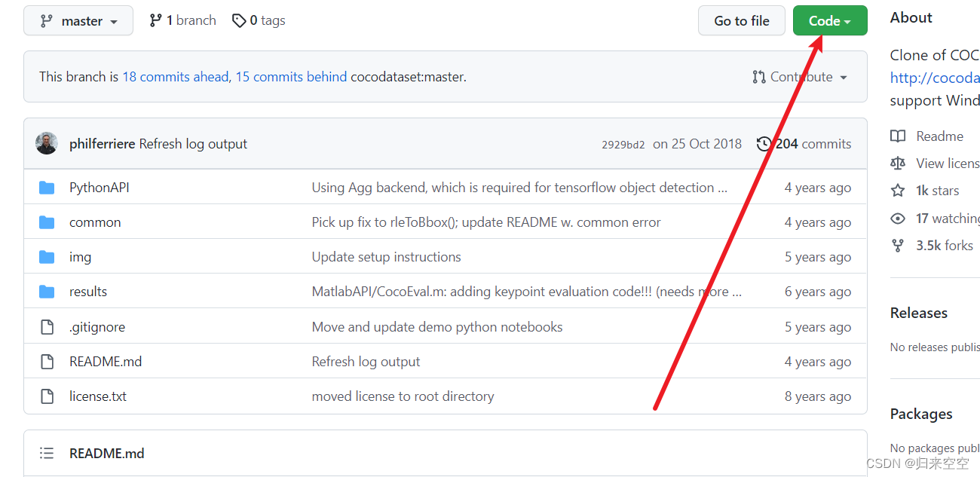
Task: Open the license.txt file
Action: click(x=98, y=396)
